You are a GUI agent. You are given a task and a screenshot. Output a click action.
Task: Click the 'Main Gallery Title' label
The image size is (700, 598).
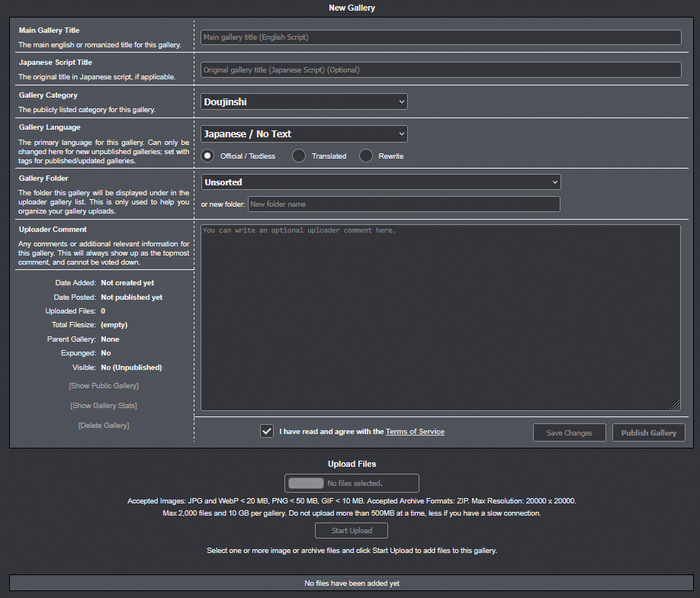point(49,31)
